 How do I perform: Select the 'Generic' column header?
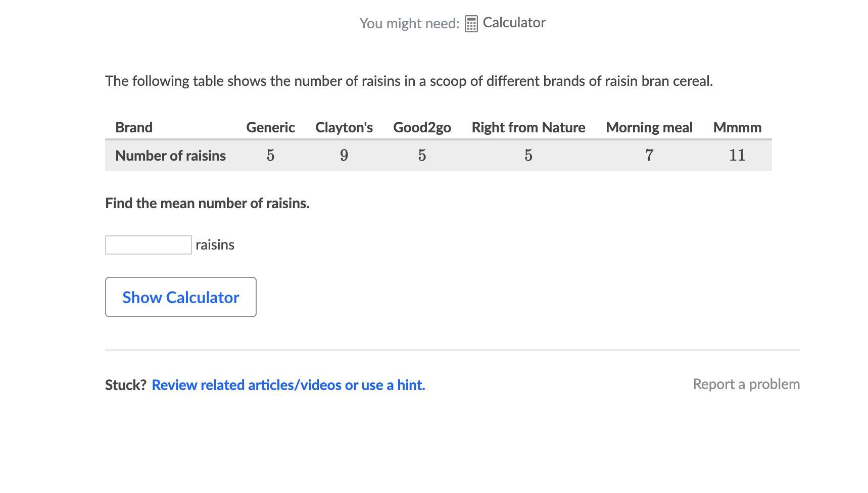(x=270, y=127)
